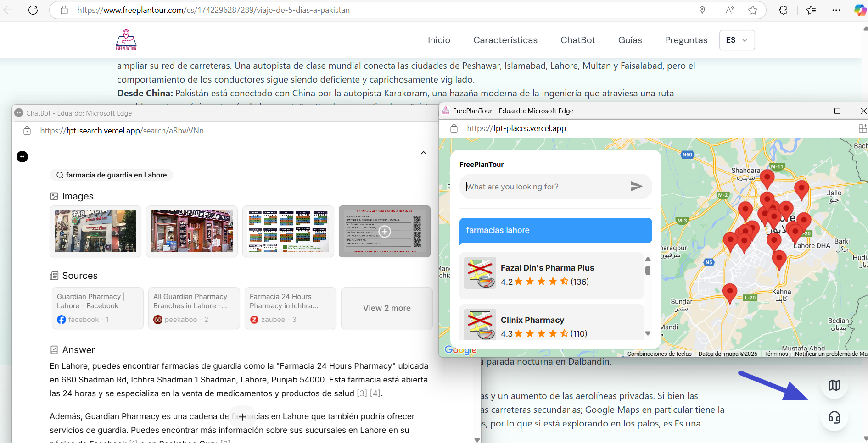Click the read aloud icon in address bar

coord(729,10)
